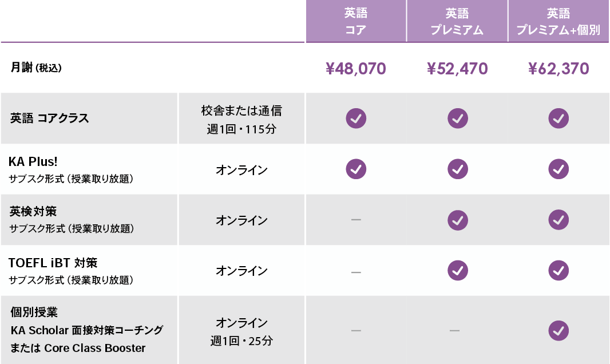Click the ¥62,370 monthly price
The width and height of the screenshot is (610, 364).
[x=558, y=69]
